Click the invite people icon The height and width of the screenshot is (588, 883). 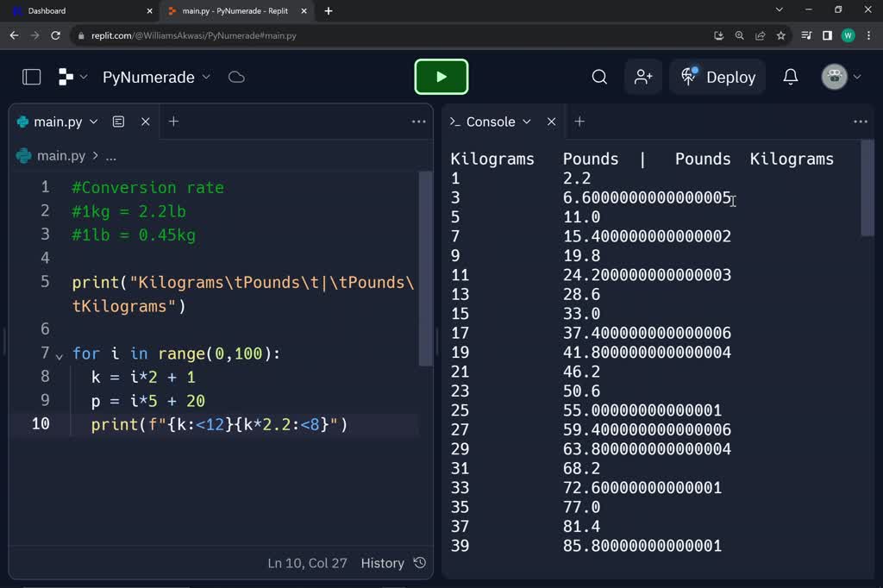[643, 77]
